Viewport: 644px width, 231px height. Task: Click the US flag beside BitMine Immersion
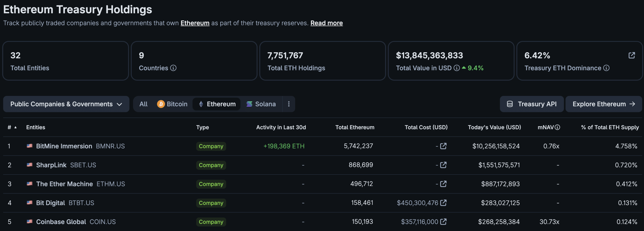[x=29, y=146]
